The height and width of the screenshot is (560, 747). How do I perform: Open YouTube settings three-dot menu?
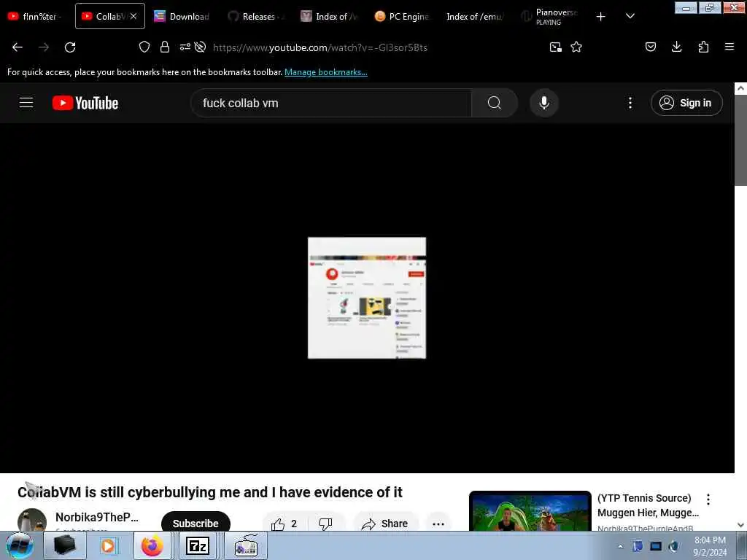[630, 103]
